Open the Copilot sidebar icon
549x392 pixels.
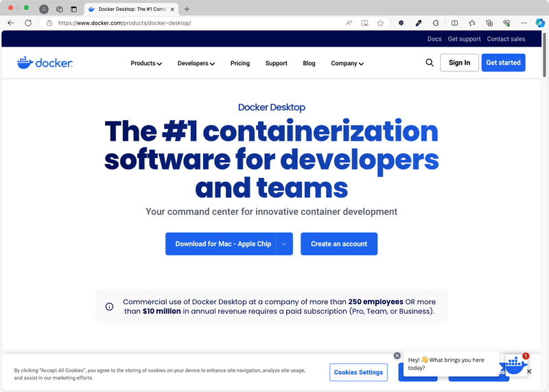(540, 23)
